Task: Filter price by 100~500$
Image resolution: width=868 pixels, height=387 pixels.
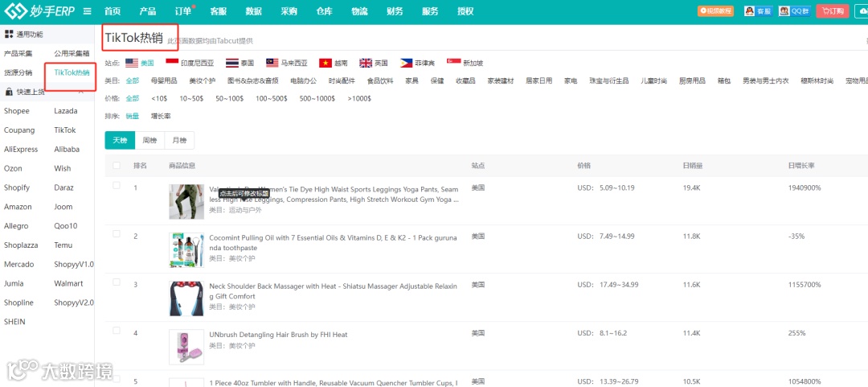Action: point(272,99)
